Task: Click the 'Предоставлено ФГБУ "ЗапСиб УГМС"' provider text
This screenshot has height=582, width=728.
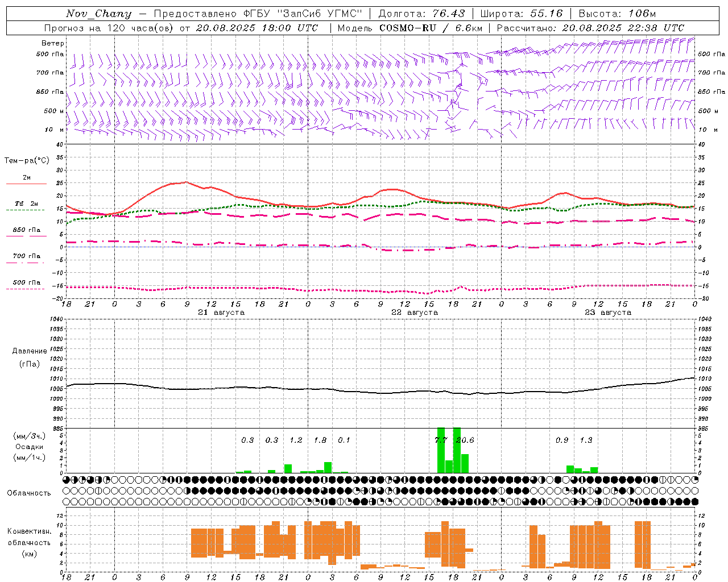Action: 258,14
